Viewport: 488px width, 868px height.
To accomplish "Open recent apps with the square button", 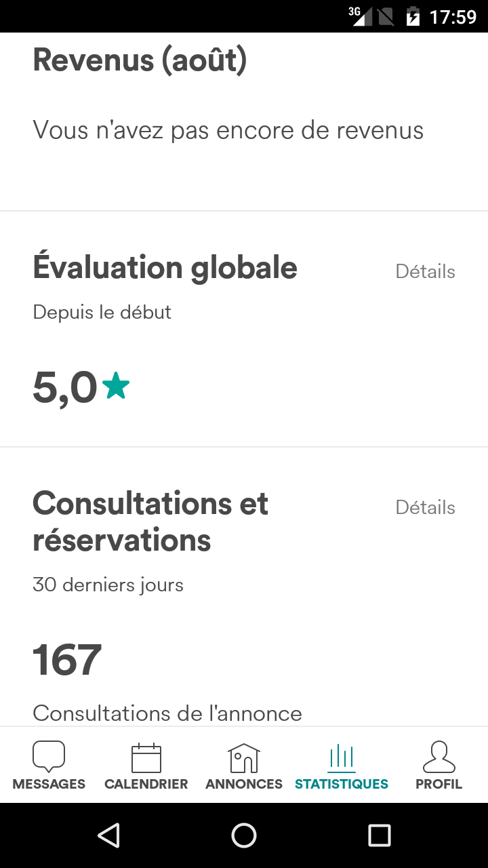I will coord(380,835).
